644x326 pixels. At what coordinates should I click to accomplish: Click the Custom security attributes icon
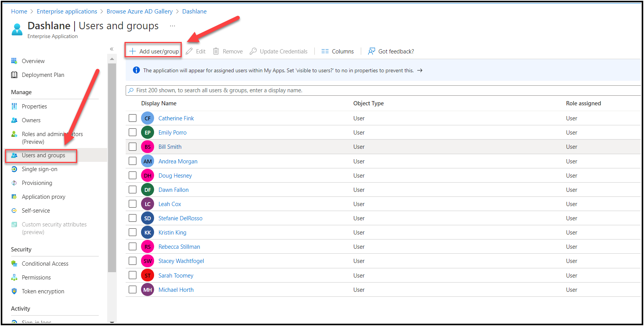[14, 224]
